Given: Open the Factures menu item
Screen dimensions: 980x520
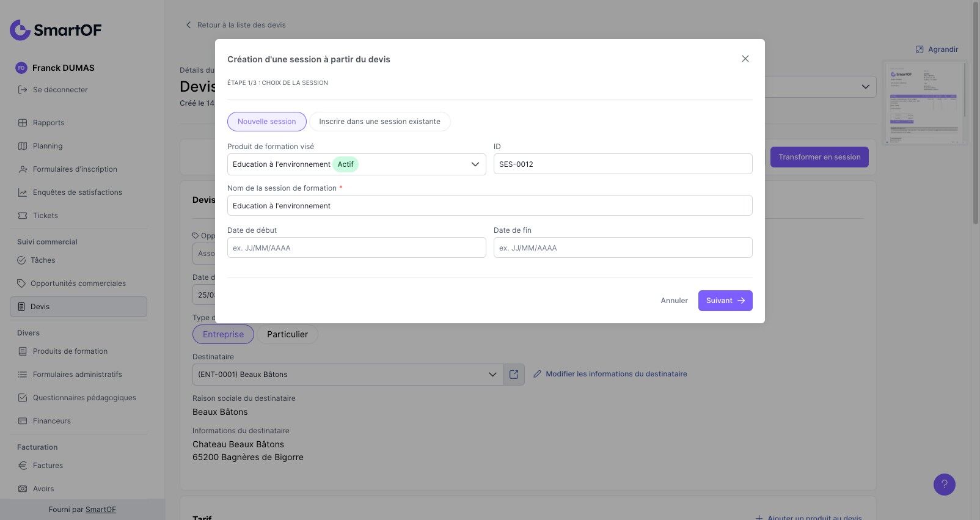Looking at the screenshot, I should (48, 466).
